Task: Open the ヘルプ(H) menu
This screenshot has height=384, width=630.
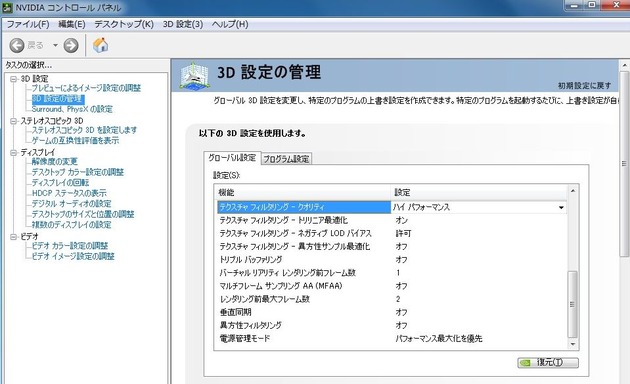Action: (230, 24)
